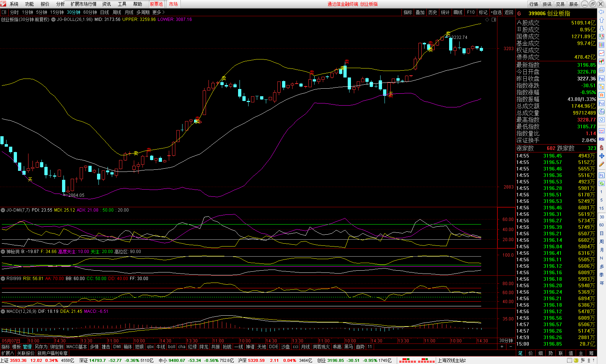This screenshot has width=606, height=364.
Task: Select the 日 daily period in the right sidebar
Action: click(601, 233)
